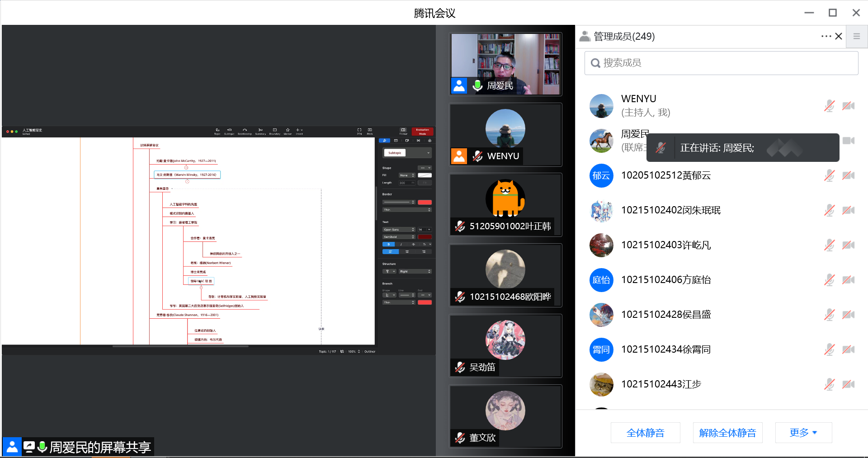Click the Relationship tool icon in shared toolbar
868x458 pixels.
(x=245, y=130)
